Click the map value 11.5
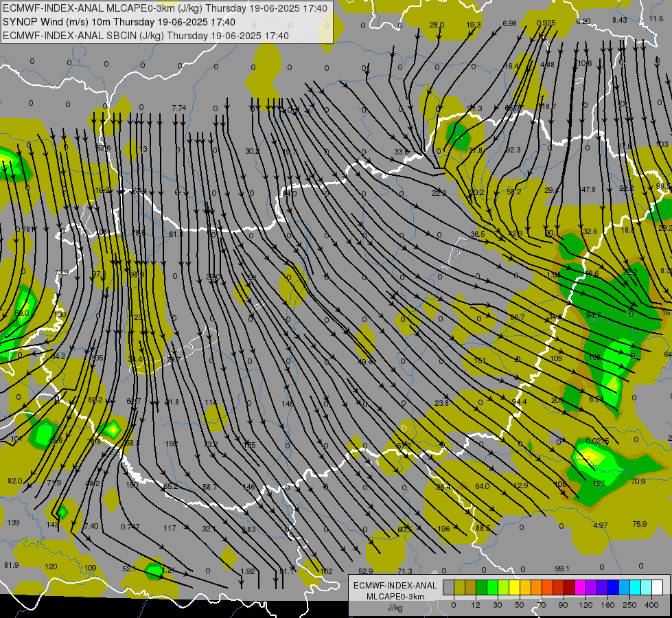The width and height of the screenshot is (672, 618). 656,19
